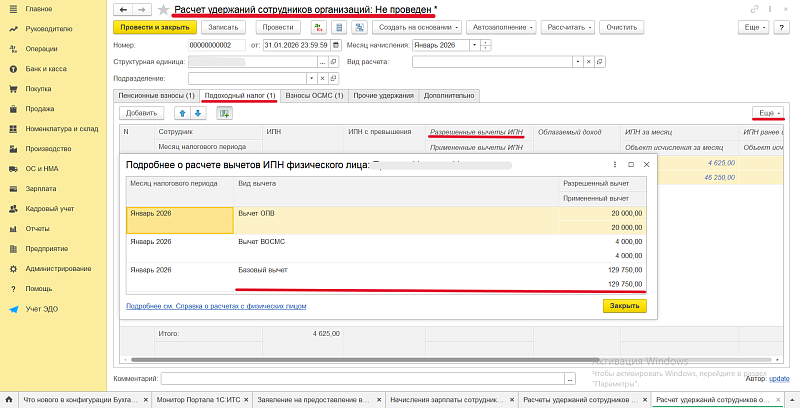
Task: Click the forward navigation arrow
Action: point(142,9)
